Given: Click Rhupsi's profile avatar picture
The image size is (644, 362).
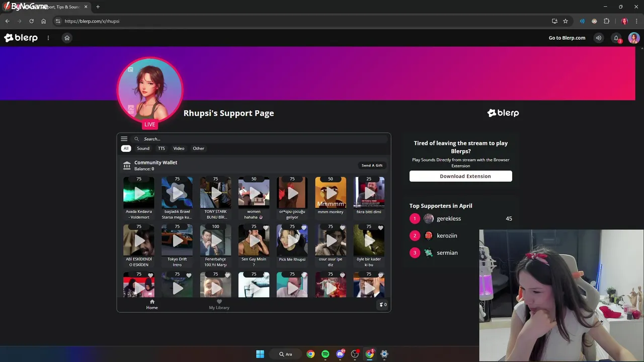Looking at the screenshot, I should pos(150,90).
